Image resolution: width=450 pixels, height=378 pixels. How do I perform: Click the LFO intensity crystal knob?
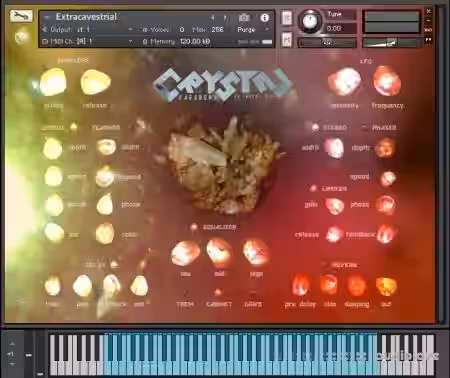tap(344, 82)
